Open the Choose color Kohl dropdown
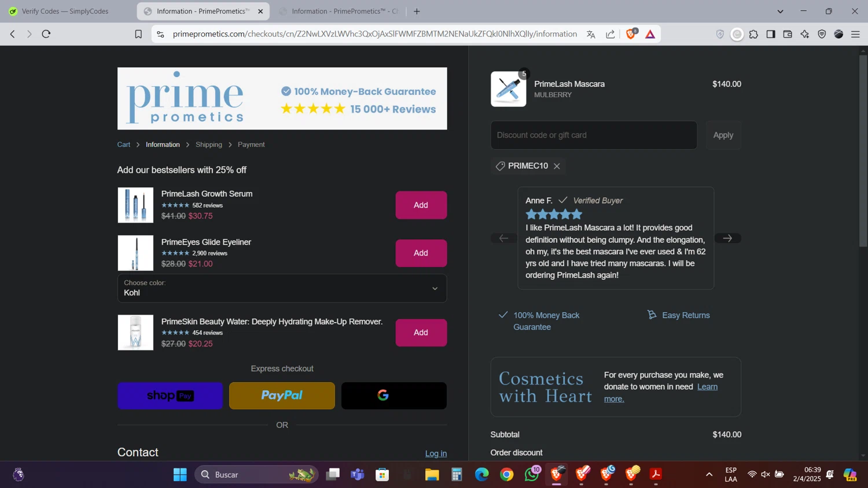 point(282,288)
